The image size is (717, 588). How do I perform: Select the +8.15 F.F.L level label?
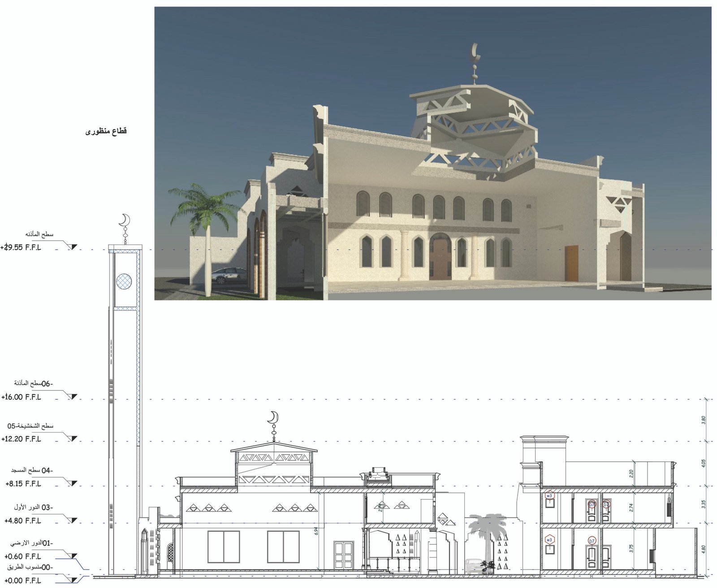pyautogui.click(x=23, y=484)
